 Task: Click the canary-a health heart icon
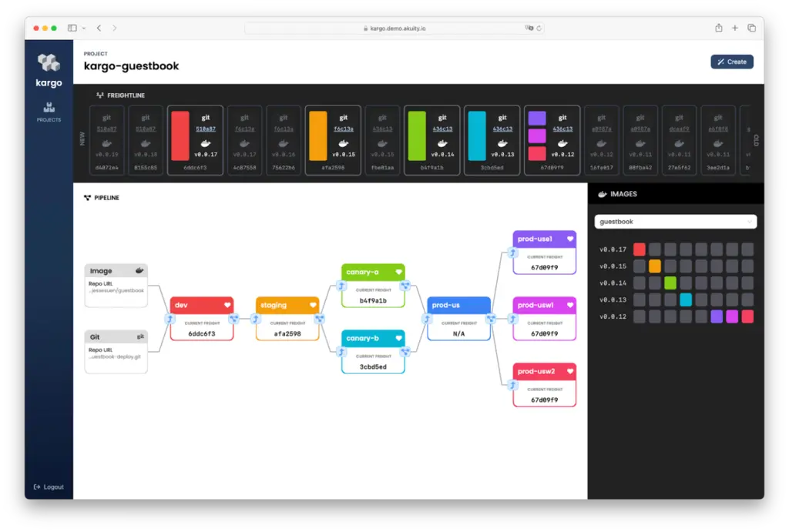point(398,272)
